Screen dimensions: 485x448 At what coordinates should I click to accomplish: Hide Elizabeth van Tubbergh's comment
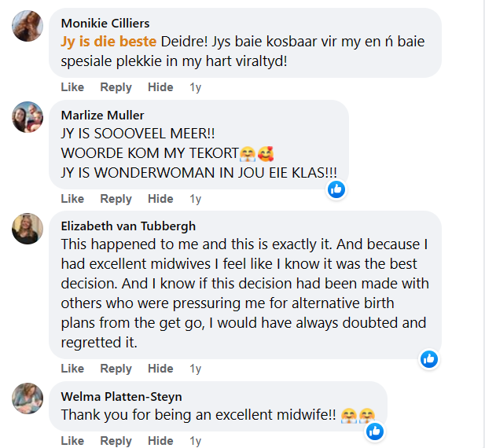pyautogui.click(x=160, y=369)
